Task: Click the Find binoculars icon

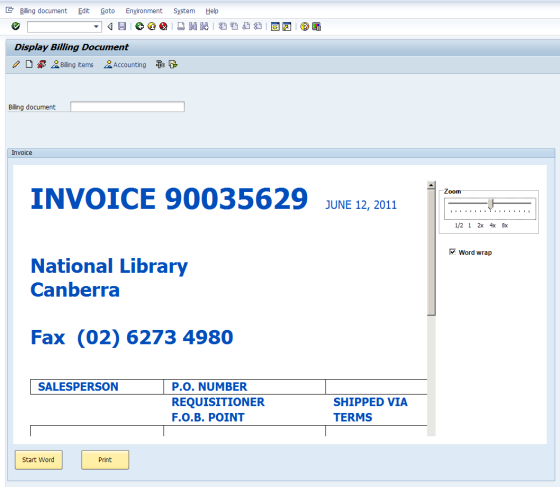Action: point(193,26)
